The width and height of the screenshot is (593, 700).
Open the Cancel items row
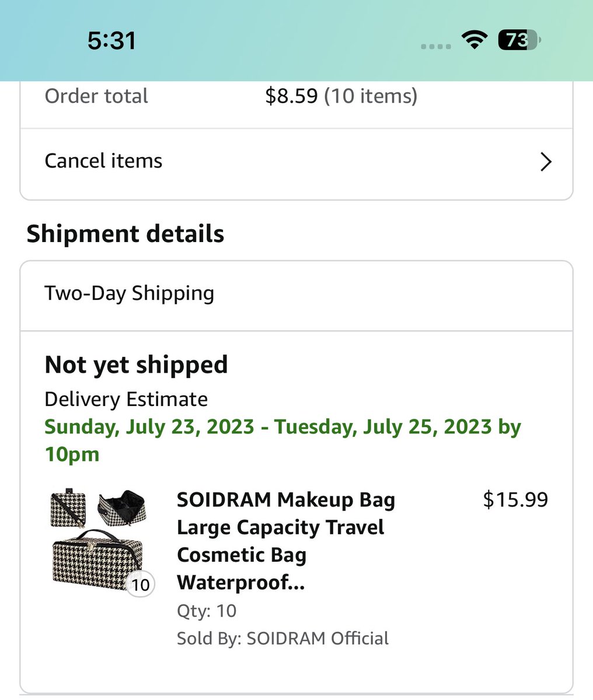tap(296, 162)
